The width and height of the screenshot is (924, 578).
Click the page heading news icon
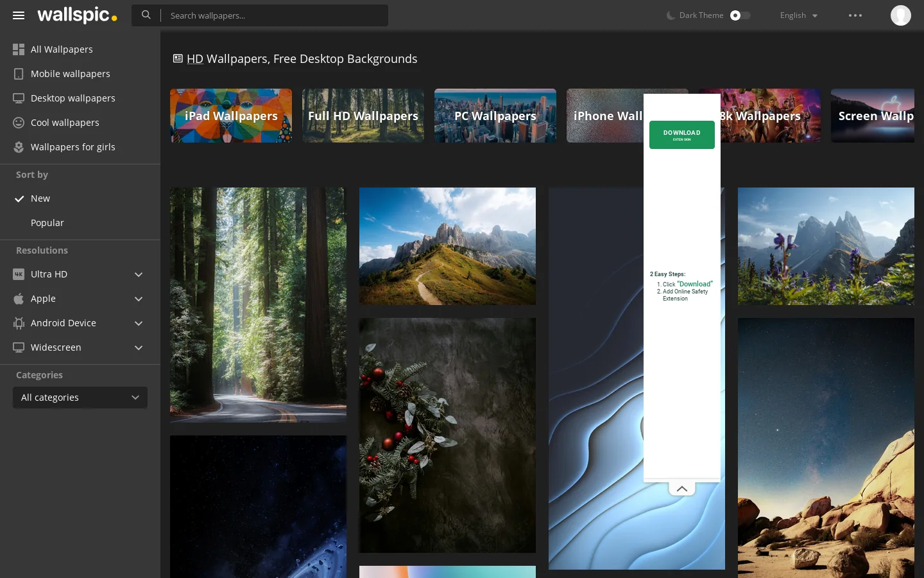click(x=178, y=58)
